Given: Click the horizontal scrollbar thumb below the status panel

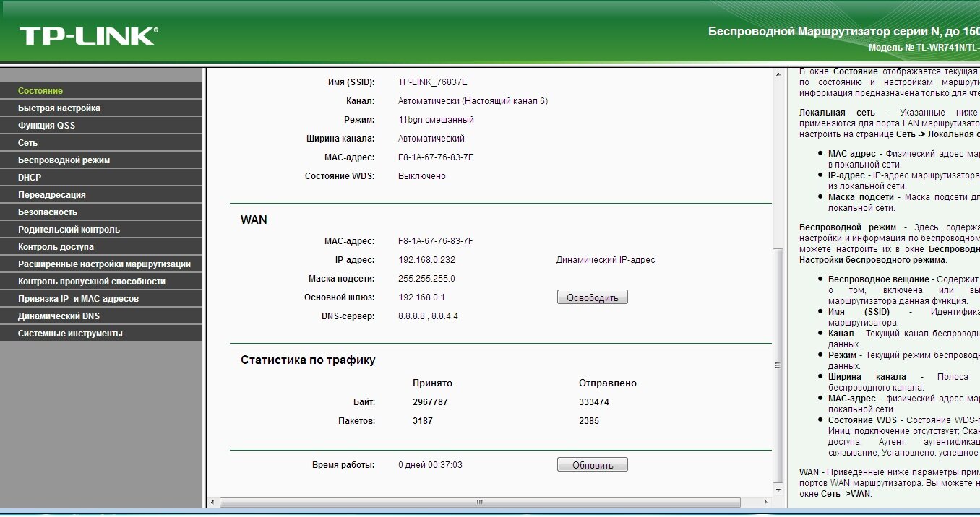Looking at the screenshot, I should (x=479, y=502).
